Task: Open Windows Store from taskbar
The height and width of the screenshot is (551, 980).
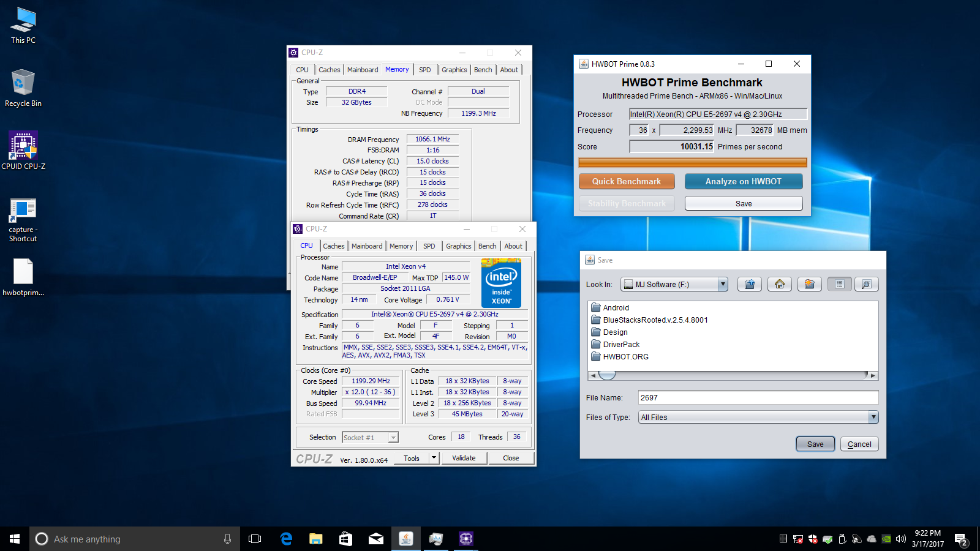Action: coord(345,539)
